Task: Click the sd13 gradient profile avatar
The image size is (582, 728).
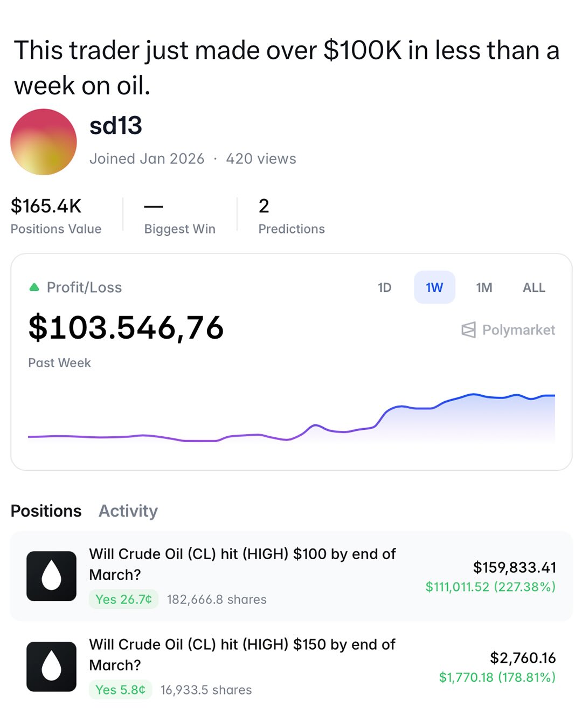Action: click(x=44, y=142)
